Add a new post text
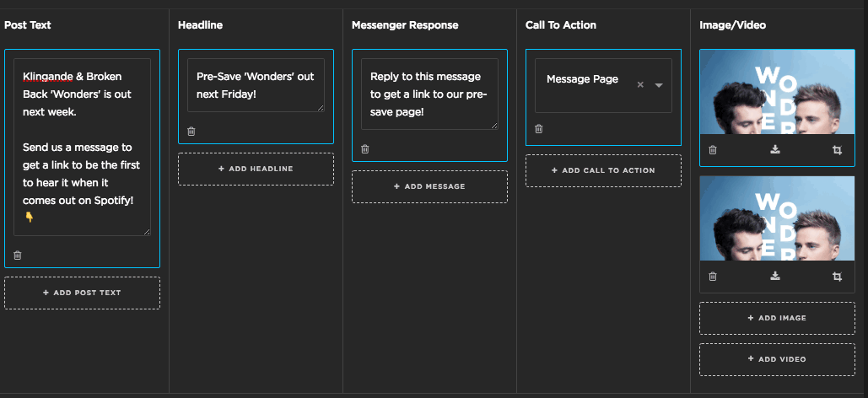Image resolution: width=868 pixels, height=398 pixels. point(82,293)
